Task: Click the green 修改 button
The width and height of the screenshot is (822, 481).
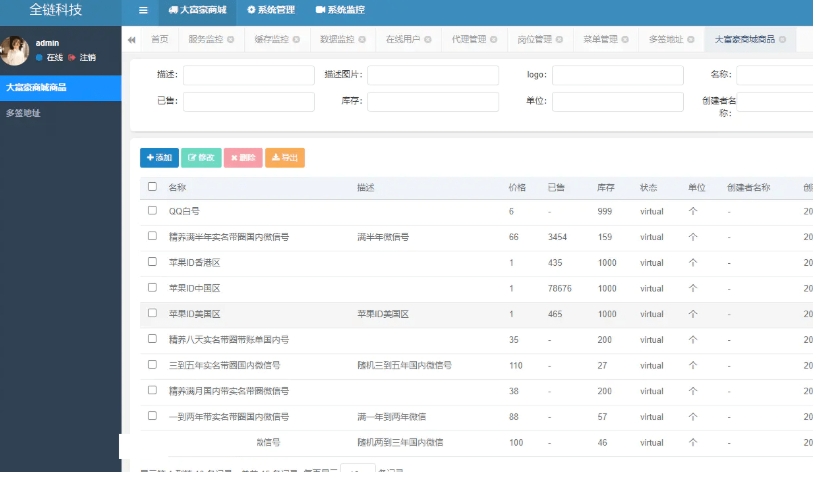Action: pyautogui.click(x=201, y=158)
